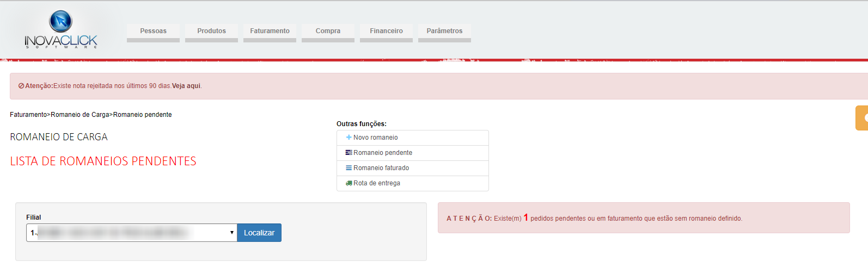Open the Faturamento menu
Screen dimensions: 868x268
coord(270,31)
